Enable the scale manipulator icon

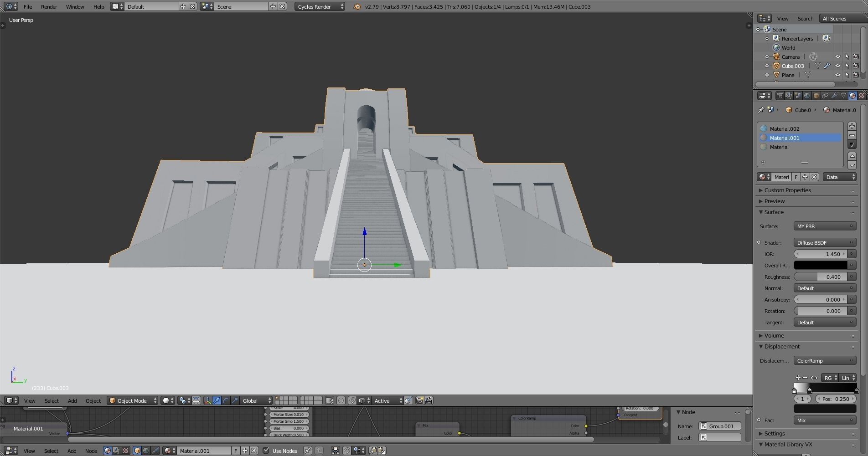tap(235, 400)
